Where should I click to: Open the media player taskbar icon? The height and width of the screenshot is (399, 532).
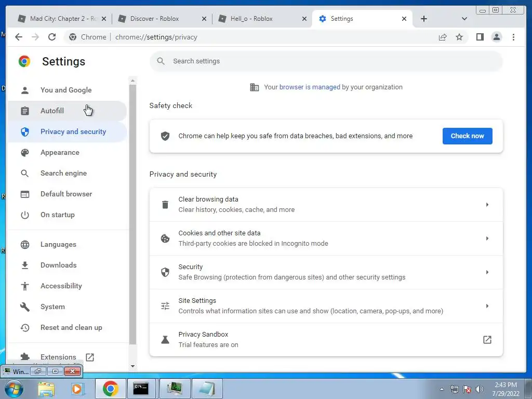click(77, 389)
